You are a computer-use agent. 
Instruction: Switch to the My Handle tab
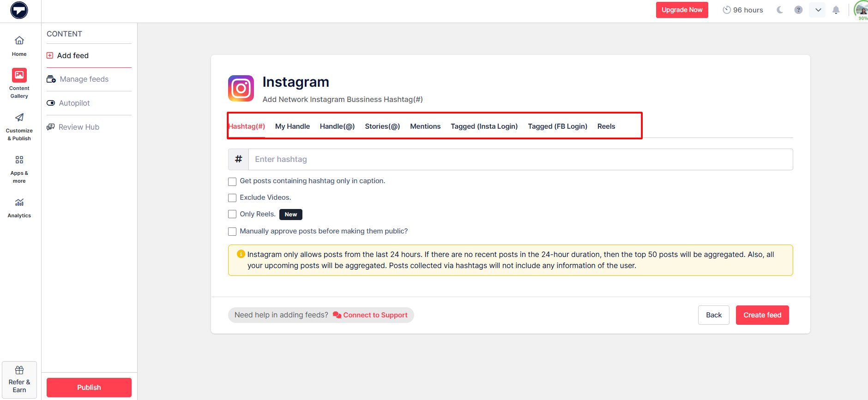click(x=292, y=126)
